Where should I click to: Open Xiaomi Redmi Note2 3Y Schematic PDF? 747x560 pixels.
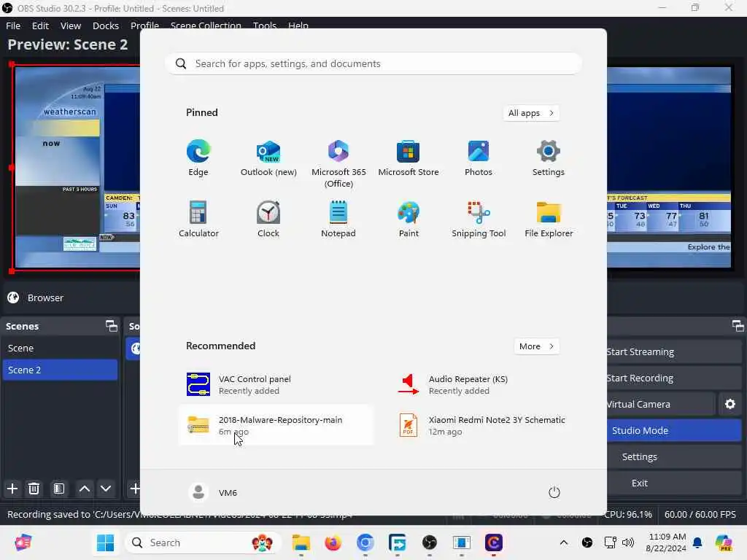[x=486, y=425]
